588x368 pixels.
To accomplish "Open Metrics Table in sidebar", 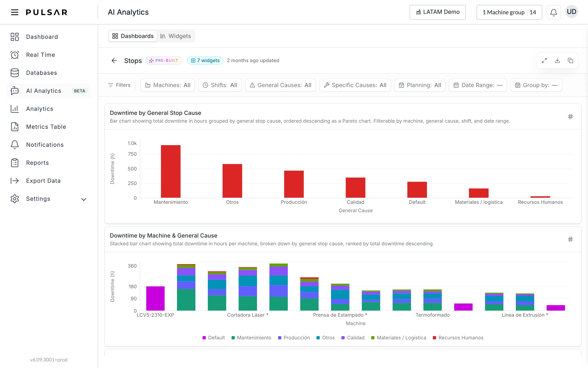I will coord(49,127).
